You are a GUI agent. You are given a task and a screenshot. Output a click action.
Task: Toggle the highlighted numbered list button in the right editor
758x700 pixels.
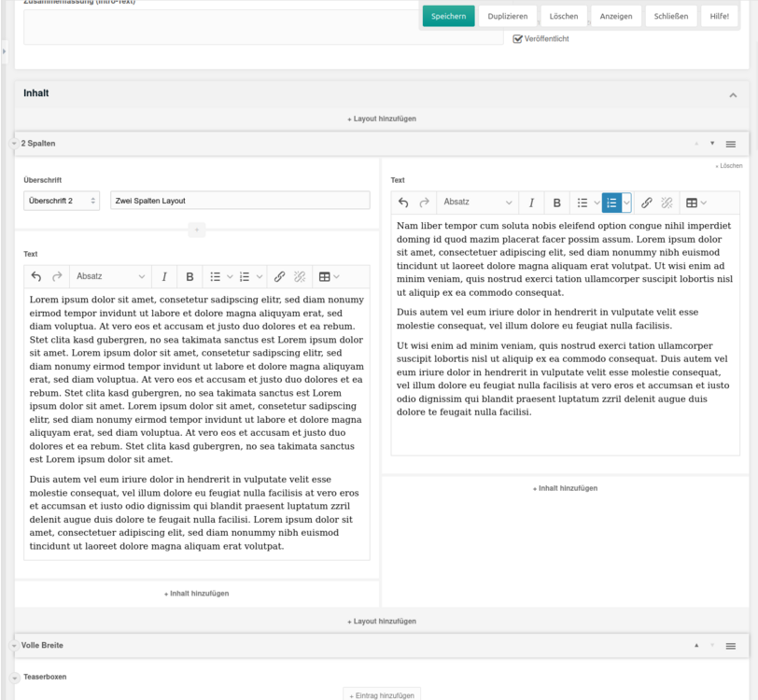(x=611, y=203)
